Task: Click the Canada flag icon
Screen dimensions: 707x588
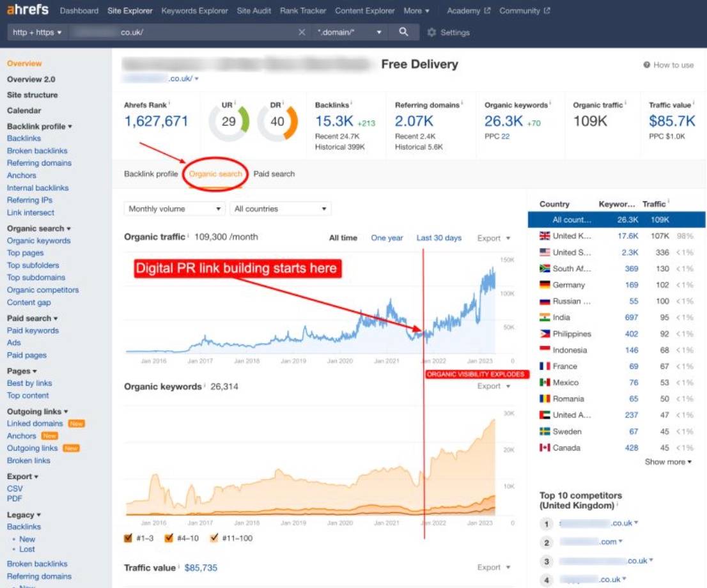Action: [545, 448]
